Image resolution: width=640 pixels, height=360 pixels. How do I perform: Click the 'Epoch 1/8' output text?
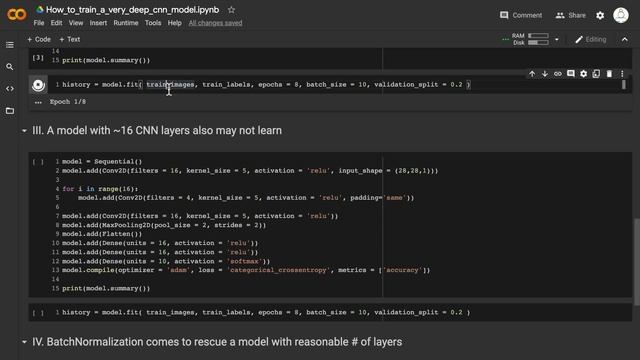[68, 102]
